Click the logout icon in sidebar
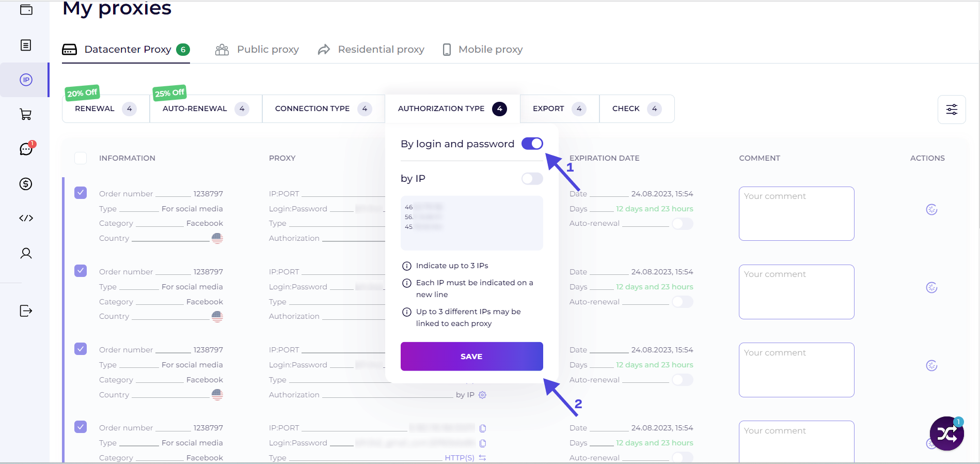980x464 pixels. point(26,311)
